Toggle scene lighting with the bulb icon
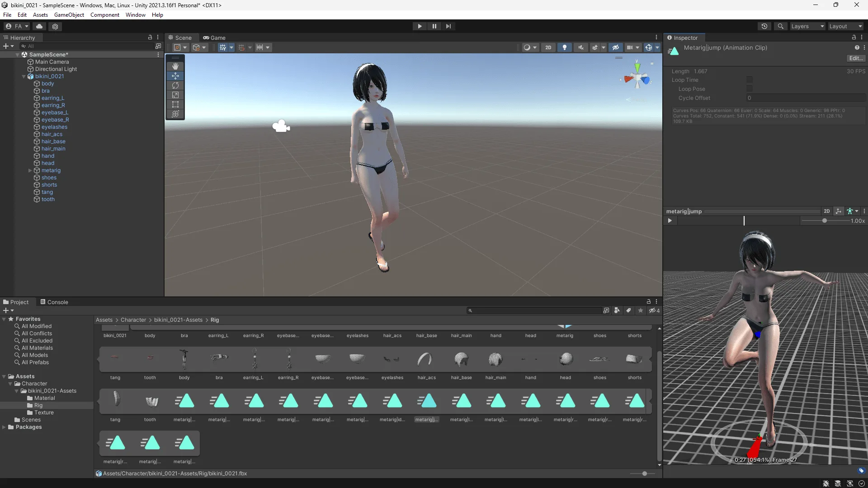This screenshot has height=488, width=868. pos(564,47)
